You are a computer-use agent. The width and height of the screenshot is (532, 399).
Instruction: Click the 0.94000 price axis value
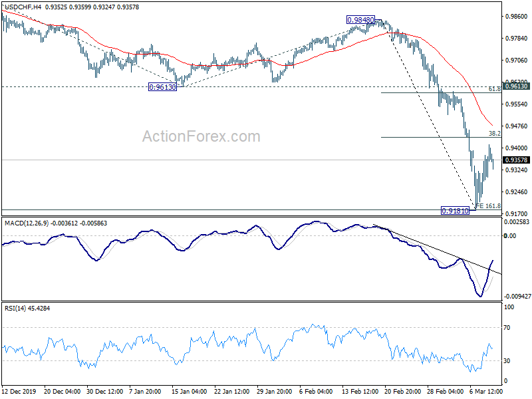tap(517, 148)
